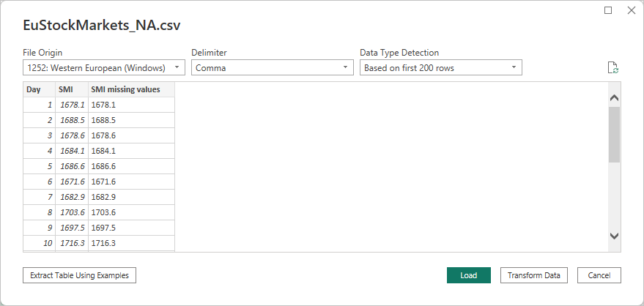Click Extract Table Using Examples
The width and height of the screenshot is (644, 306).
coord(79,275)
